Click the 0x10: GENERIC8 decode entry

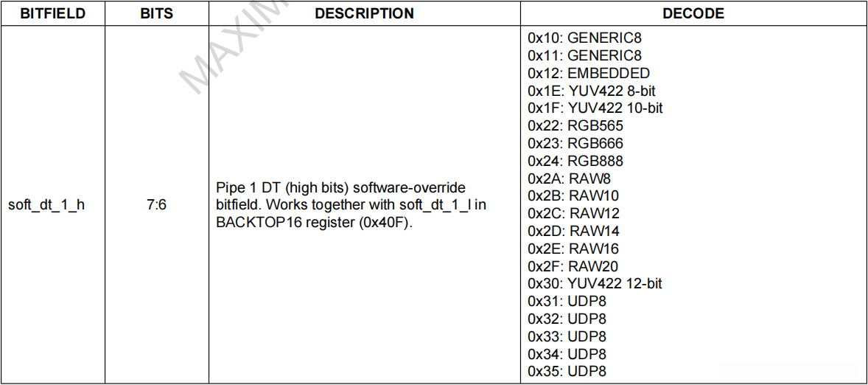tap(584, 38)
